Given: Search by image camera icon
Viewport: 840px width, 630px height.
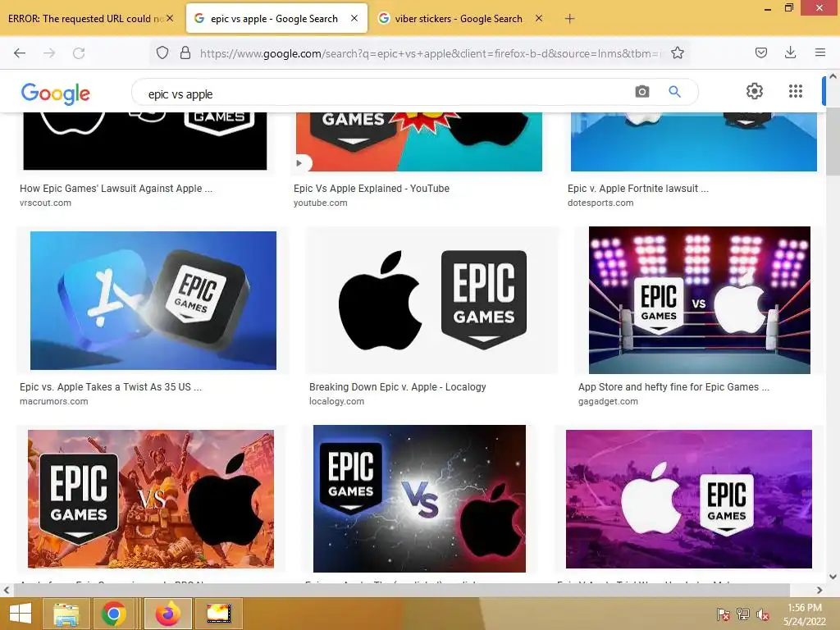Looking at the screenshot, I should click(641, 92).
